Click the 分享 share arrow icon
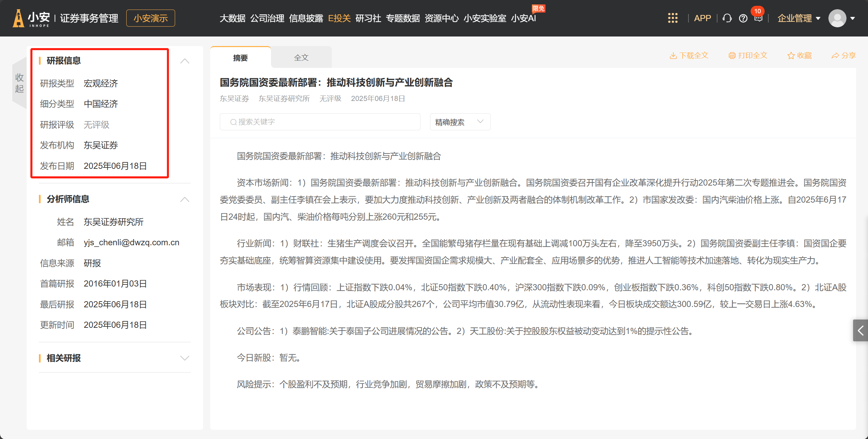Image resolution: width=868 pixels, height=439 pixels. coord(835,56)
